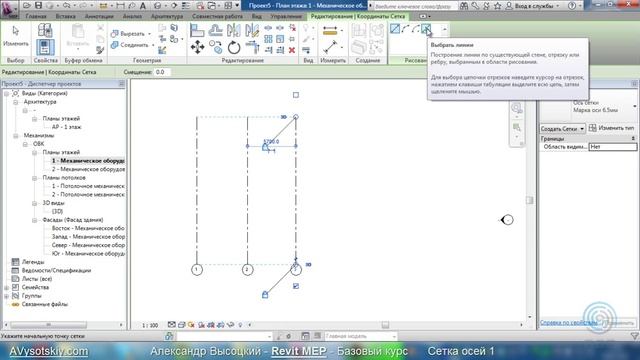640x360 pixels.
Task: Choose the Line draw tool in Рисование panel
Action: pos(395,29)
